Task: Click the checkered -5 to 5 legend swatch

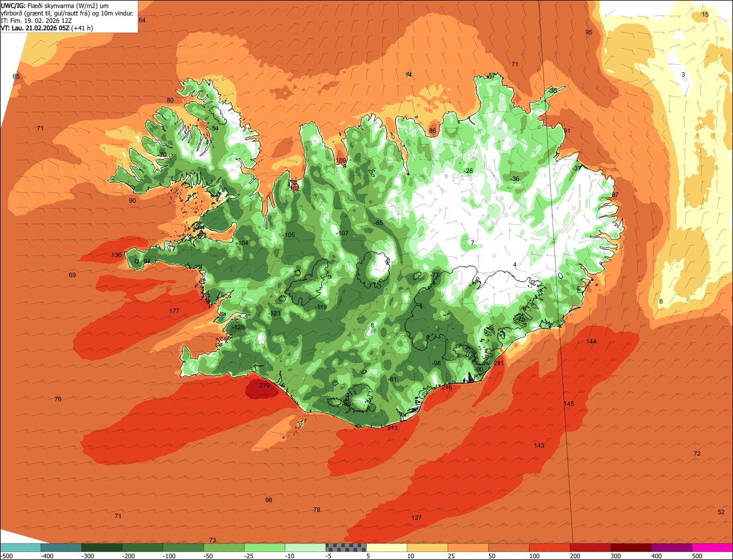Action: (346, 548)
